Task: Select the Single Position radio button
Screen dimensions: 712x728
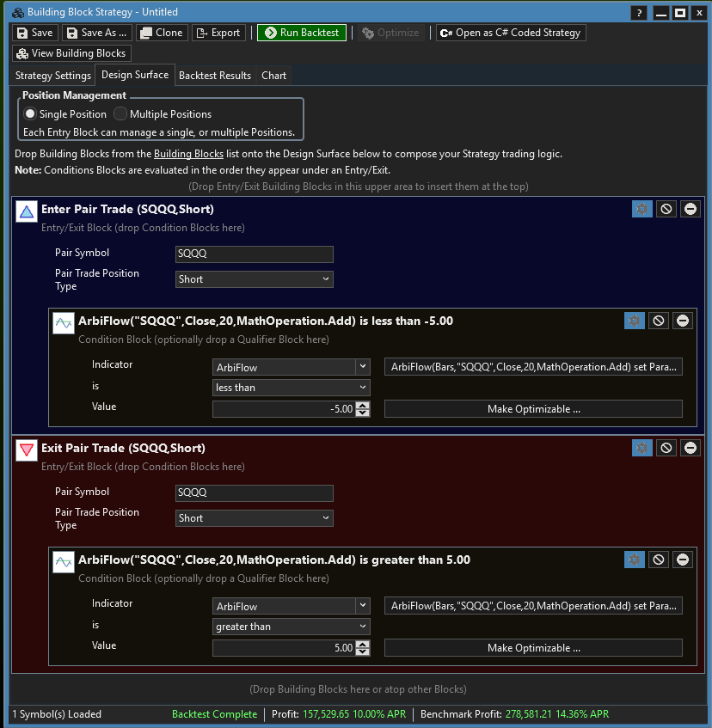Action: coord(30,114)
